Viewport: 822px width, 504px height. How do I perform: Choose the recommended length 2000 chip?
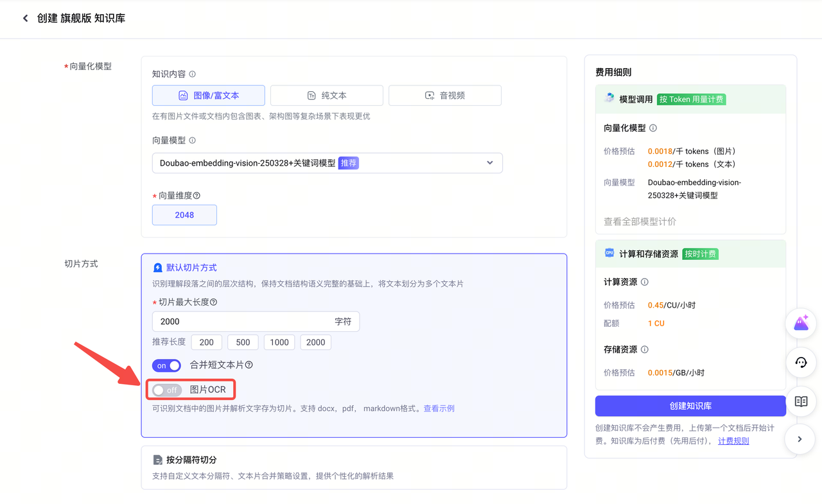pyautogui.click(x=316, y=342)
